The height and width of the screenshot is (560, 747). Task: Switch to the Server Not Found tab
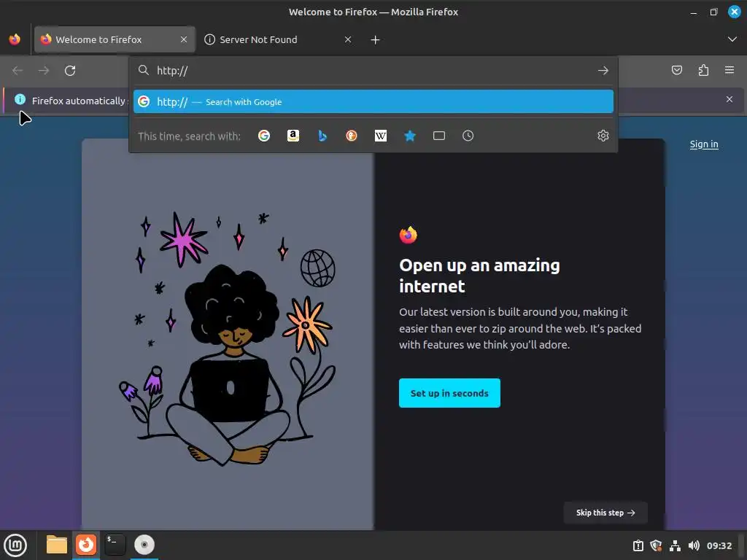[278, 39]
